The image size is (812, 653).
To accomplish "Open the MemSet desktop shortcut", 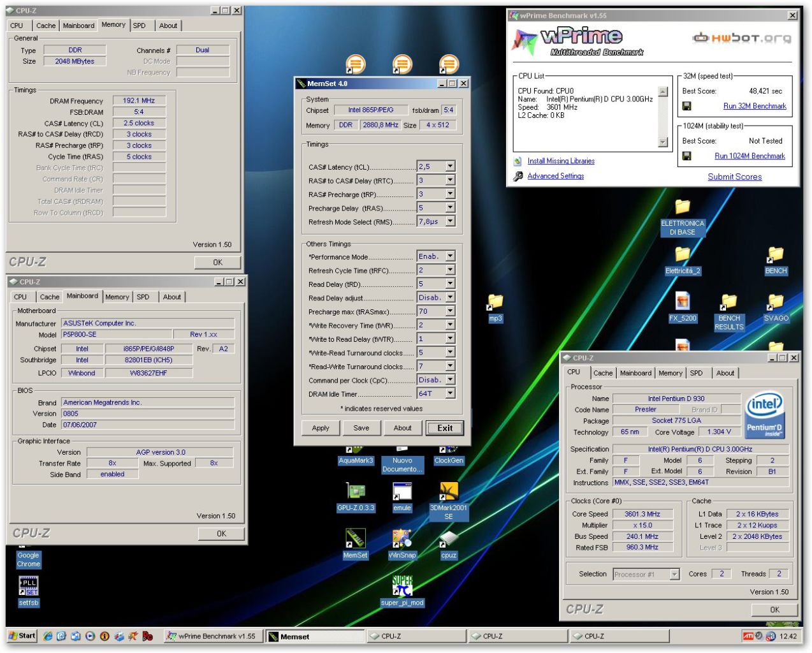I will [x=356, y=544].
